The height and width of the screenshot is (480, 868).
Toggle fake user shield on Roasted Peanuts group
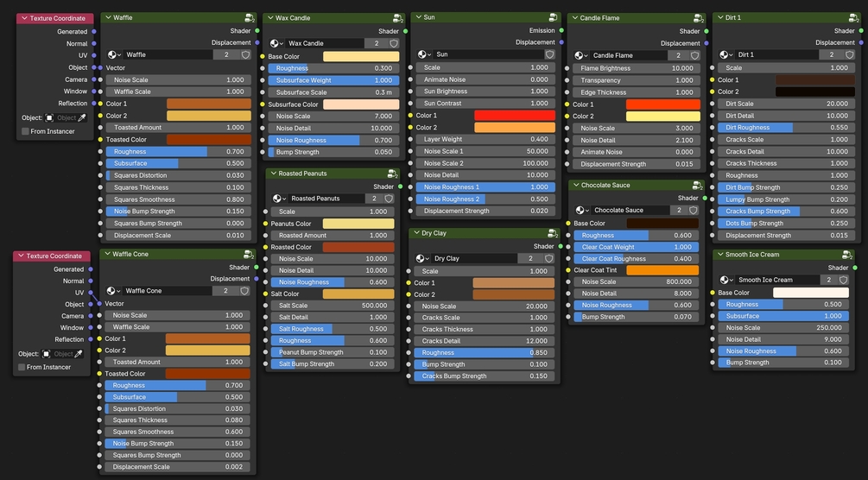coord(389,199)
